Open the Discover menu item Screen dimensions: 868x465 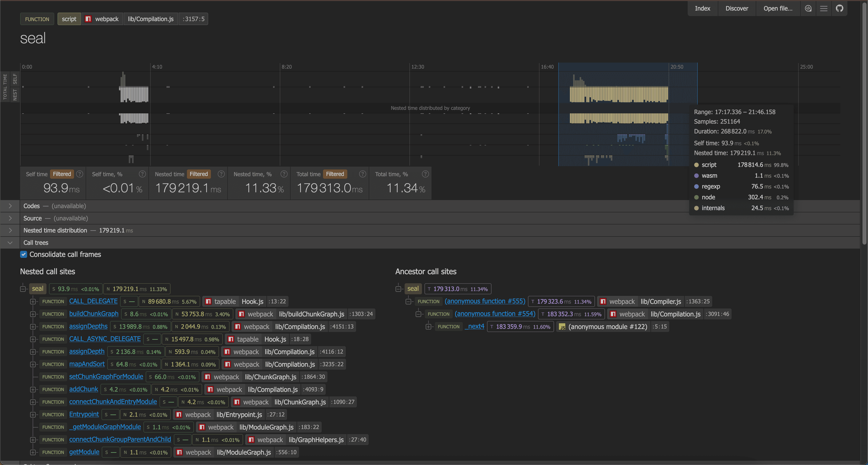(737, 9)
